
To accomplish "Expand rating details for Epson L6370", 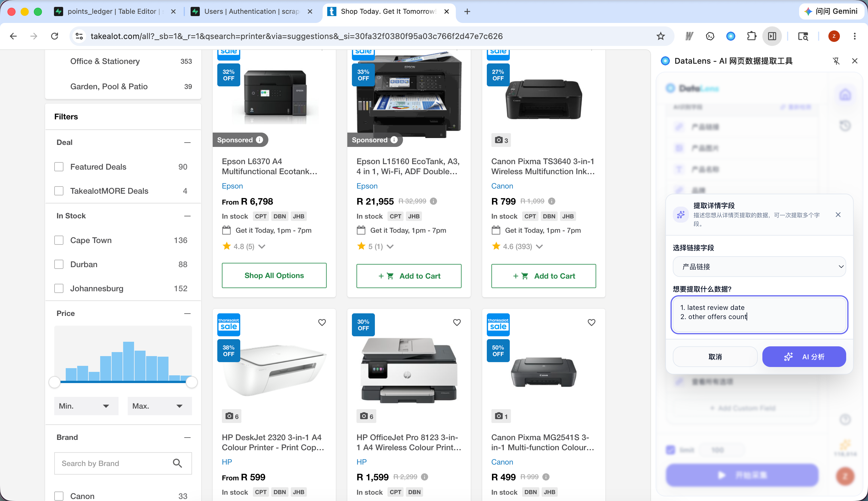I will tap(262, 246).
